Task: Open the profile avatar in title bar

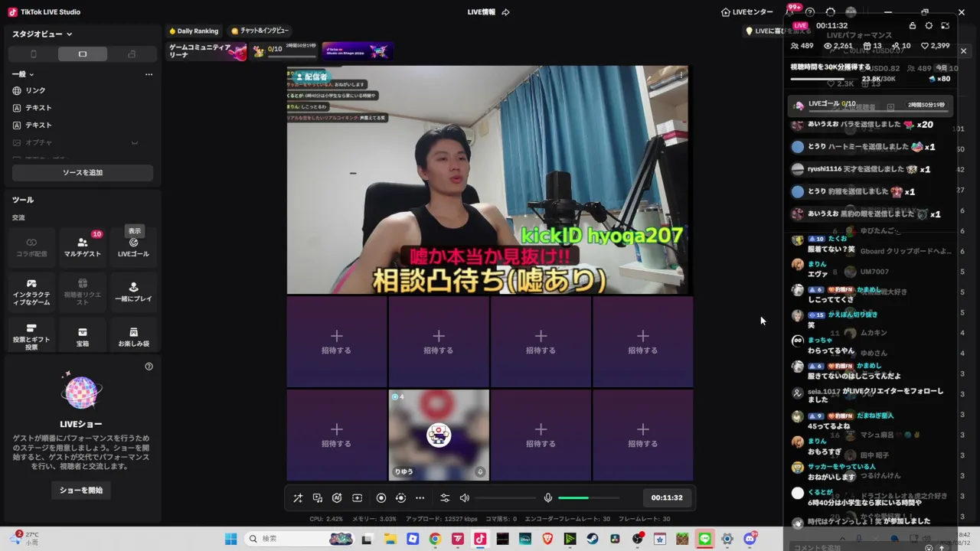Action: tap(851, 12)
